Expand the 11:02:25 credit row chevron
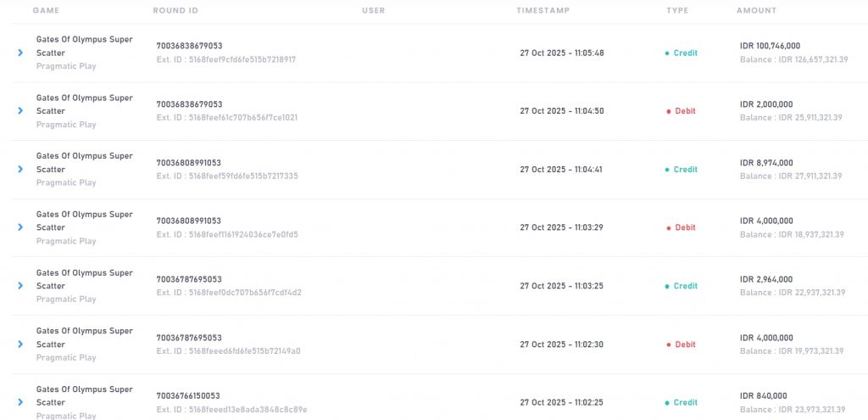This screenshot has width=868, height=420. pos(20,402)
